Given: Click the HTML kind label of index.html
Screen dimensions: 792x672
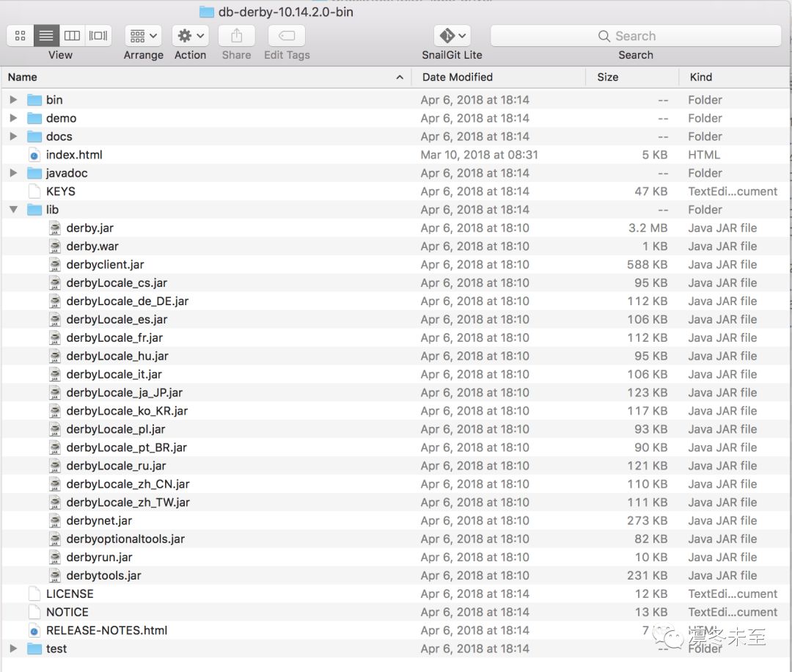Looking at the screenshot, I should pyautogui.click(x=704, y=155).
